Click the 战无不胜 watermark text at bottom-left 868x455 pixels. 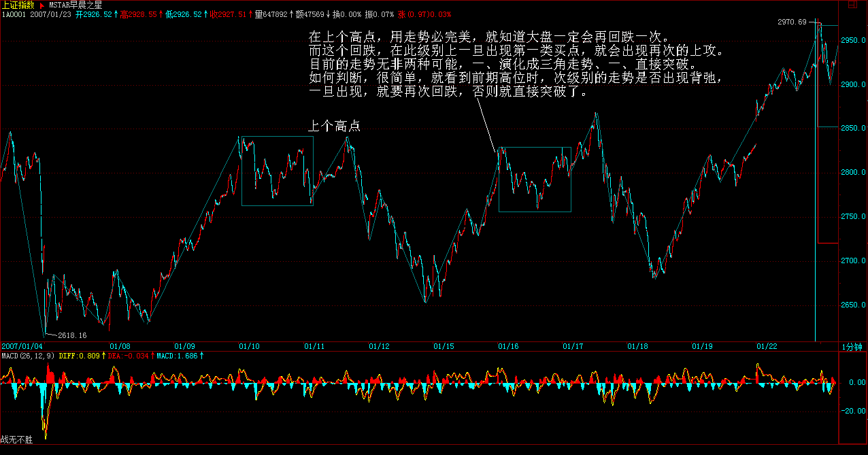pyautogui.click(x=16, y=448)
